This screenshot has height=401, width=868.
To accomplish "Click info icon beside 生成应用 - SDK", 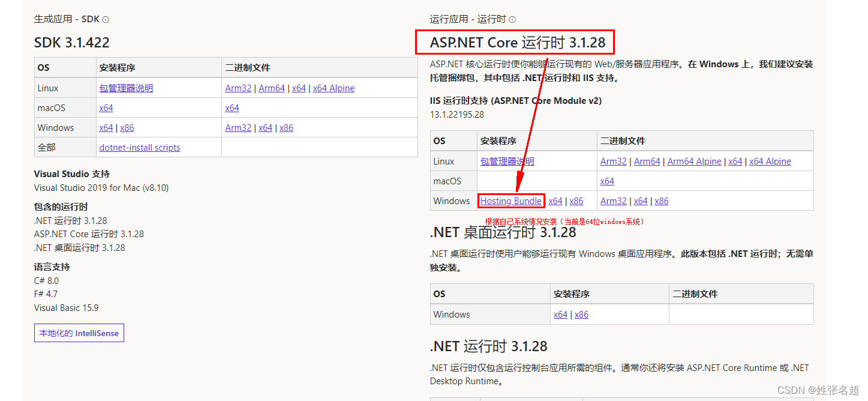I will click(x=106, y=19).
